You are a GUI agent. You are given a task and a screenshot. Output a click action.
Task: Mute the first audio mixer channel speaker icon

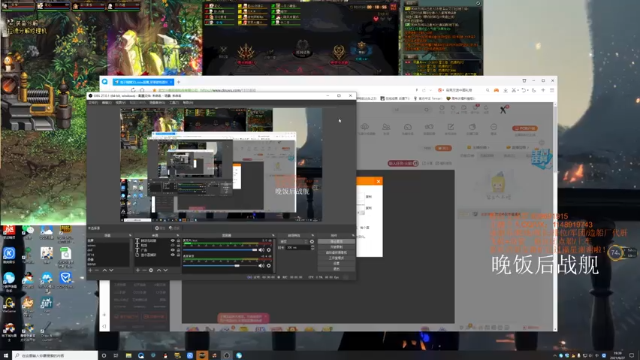tap(261, 250)
